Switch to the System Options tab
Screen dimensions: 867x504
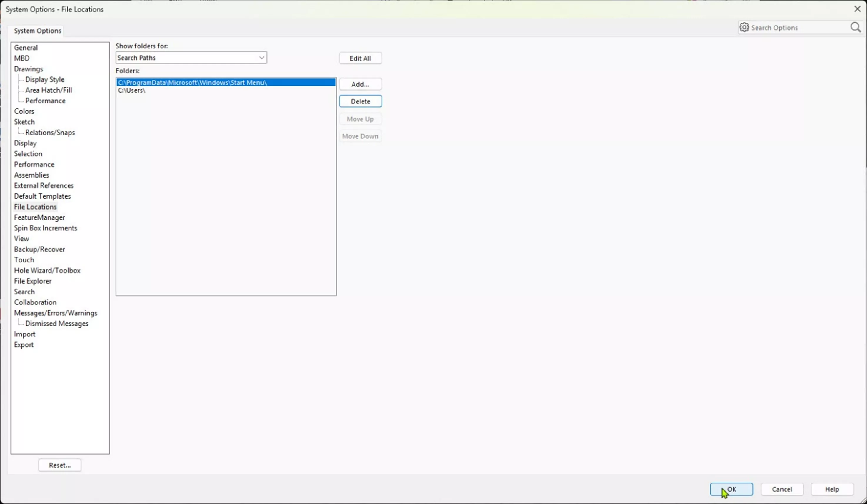tap(37, 31)
